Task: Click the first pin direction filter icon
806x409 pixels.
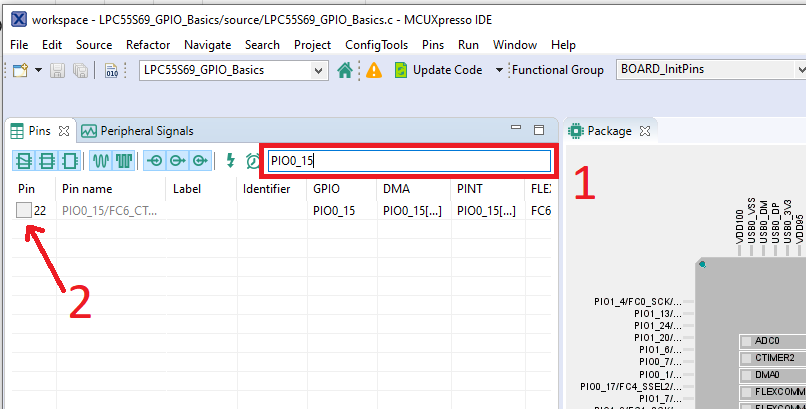Action: point(155,160)
